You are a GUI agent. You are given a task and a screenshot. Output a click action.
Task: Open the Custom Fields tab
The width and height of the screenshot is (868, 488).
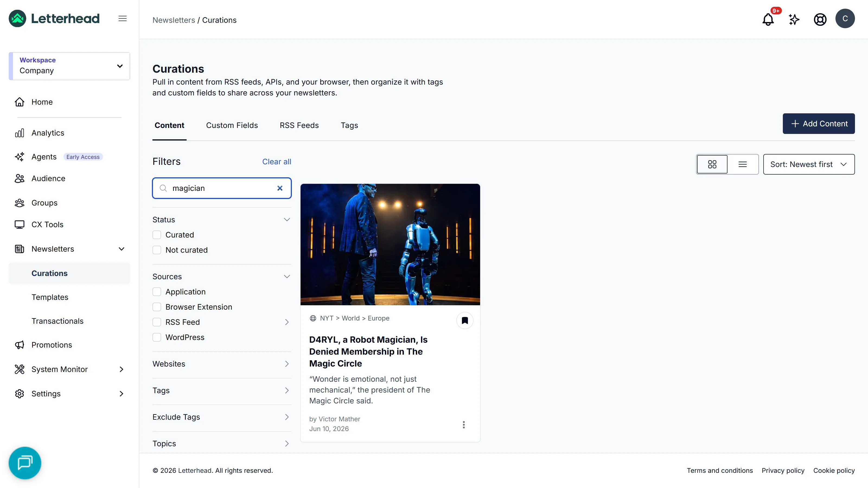(232, 125)
